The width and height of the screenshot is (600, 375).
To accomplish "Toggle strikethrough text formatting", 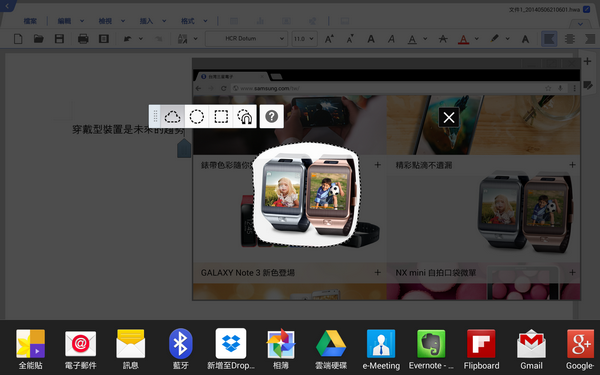I will [443, 39].
